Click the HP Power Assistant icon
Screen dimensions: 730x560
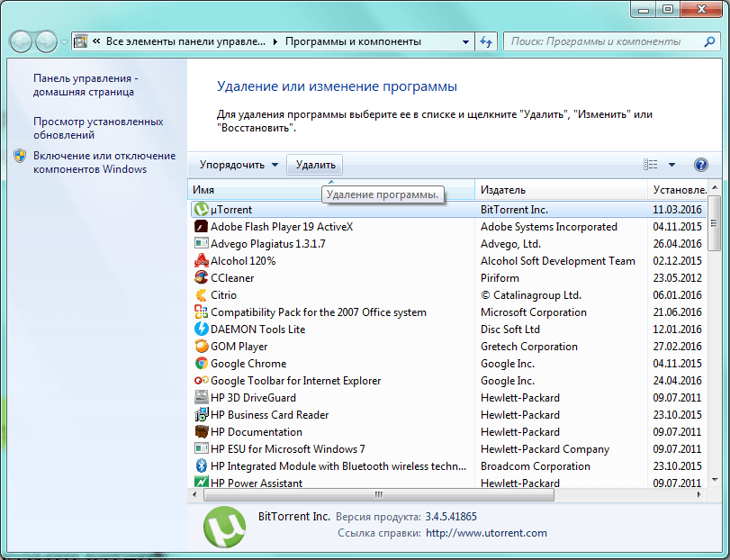(201, 483)
